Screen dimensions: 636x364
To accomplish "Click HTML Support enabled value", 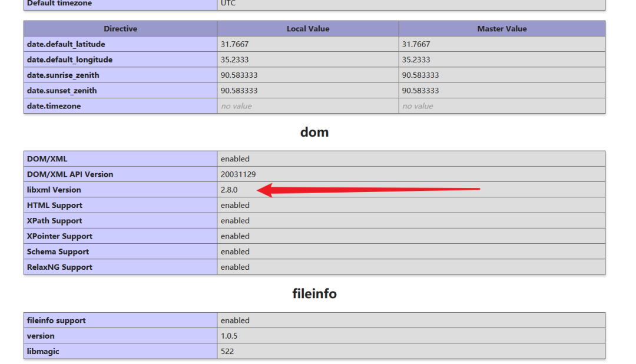I will 235,206.
